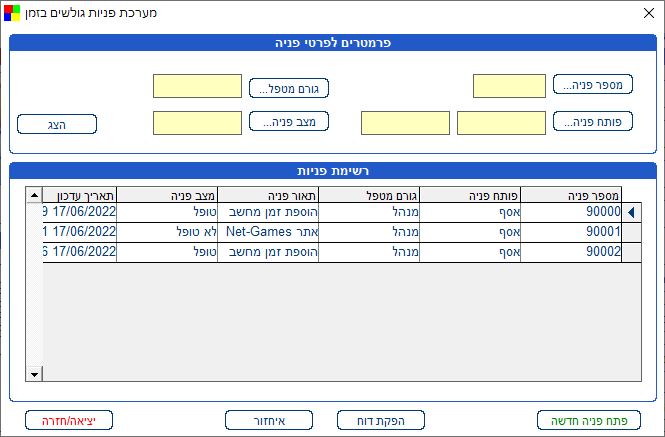Open the 'מספר פניה...' lookup button
Image resolution: width=665 pixels, height=437 pixels.
(x=592, y=85)
